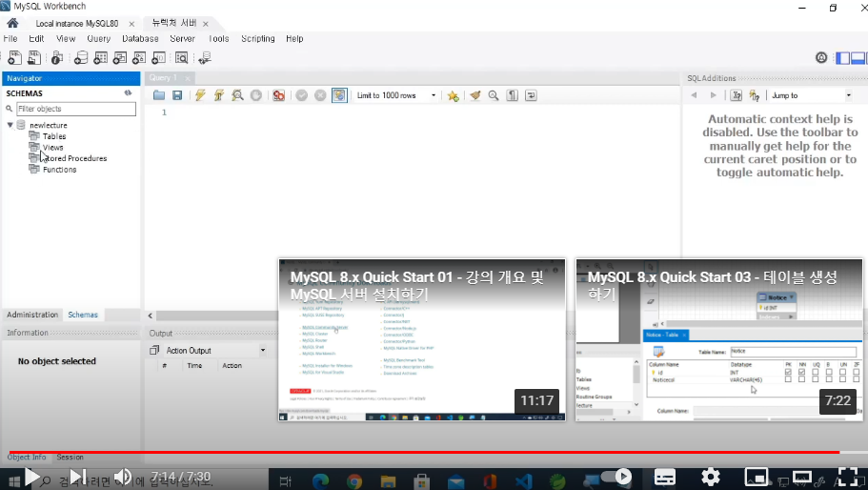Reconnect to DBMS toolbar icon
Image resolution: width=868 pixels, height=490 pixels.
[x=205, y=57]
